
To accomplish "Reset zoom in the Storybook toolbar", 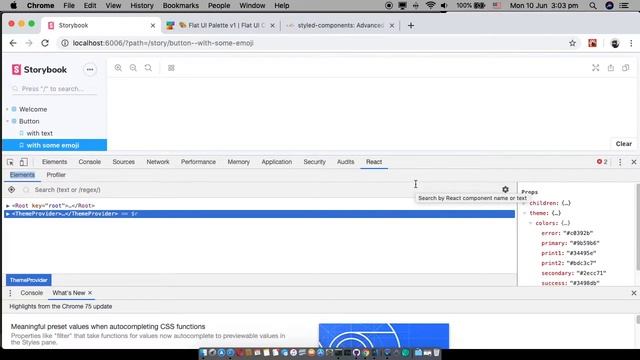I will click(x=148, y=68).
